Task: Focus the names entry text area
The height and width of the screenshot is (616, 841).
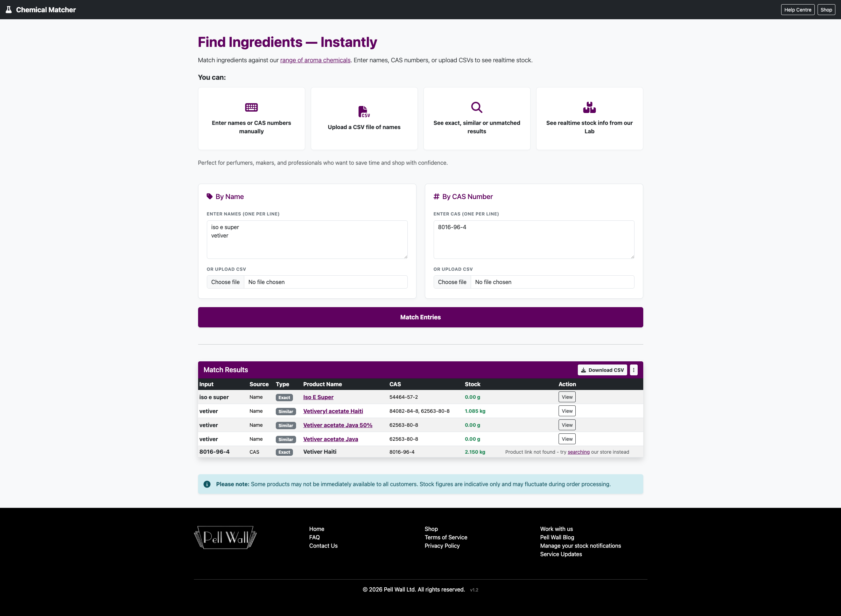Action: tap(307, 239)
